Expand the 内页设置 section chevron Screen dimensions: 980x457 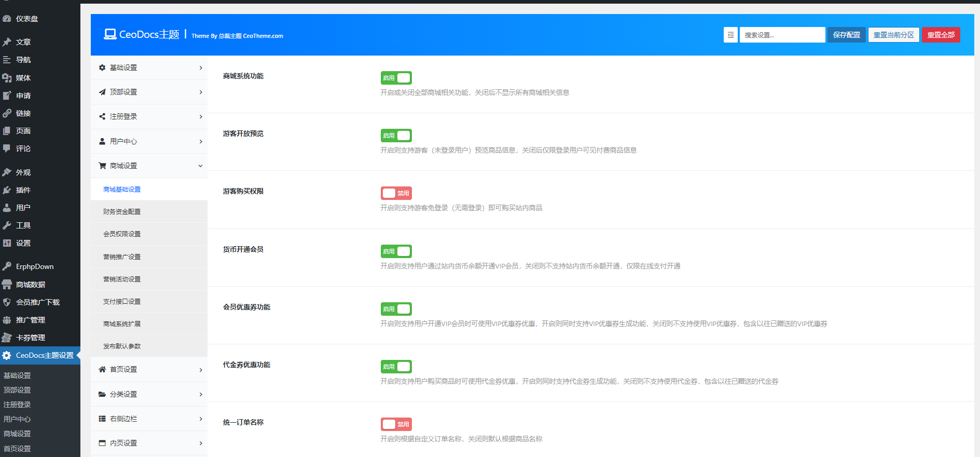pyautogui.click(x=201, y=443)
